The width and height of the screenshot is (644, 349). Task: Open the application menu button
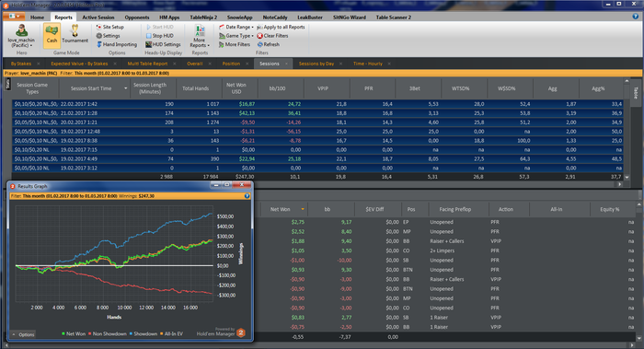(14, 17)
